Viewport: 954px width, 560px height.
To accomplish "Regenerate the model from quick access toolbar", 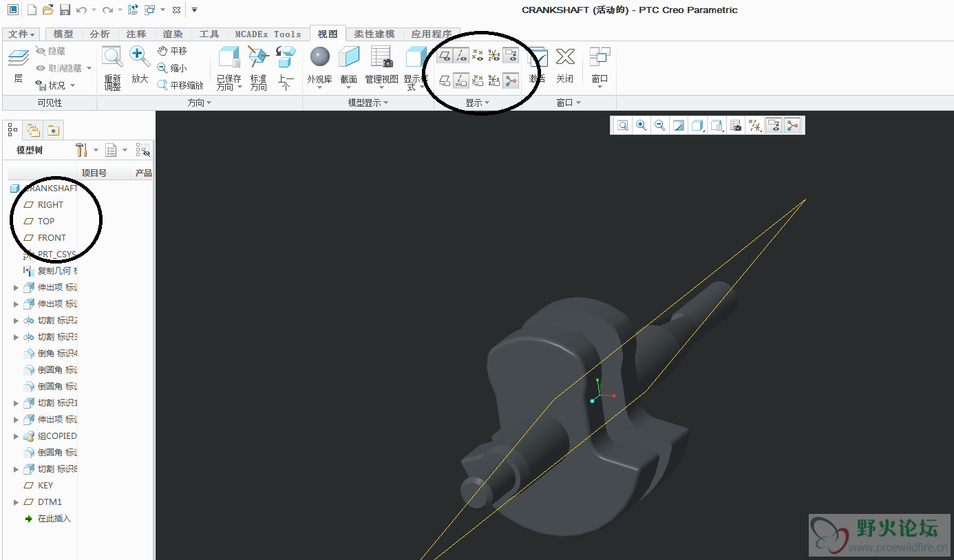I will coord(133,10).
